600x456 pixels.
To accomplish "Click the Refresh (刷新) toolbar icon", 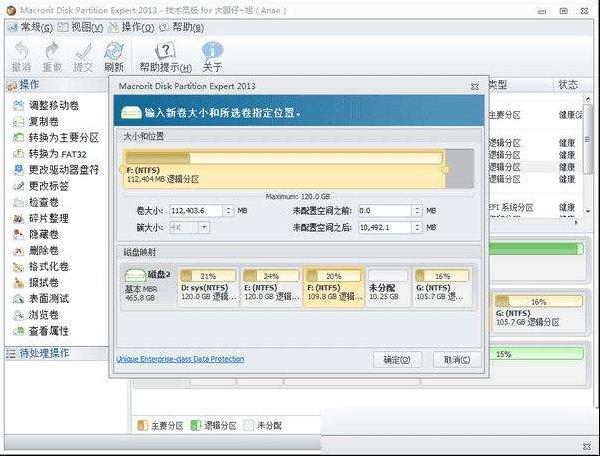I will click(x=114, y=57).
